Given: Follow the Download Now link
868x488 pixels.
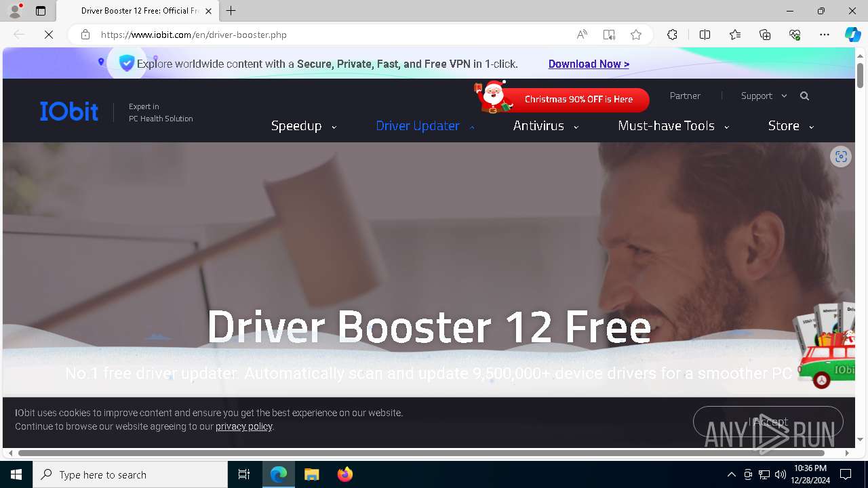Looking at the screenshot, I should click(x=589, y=64).
